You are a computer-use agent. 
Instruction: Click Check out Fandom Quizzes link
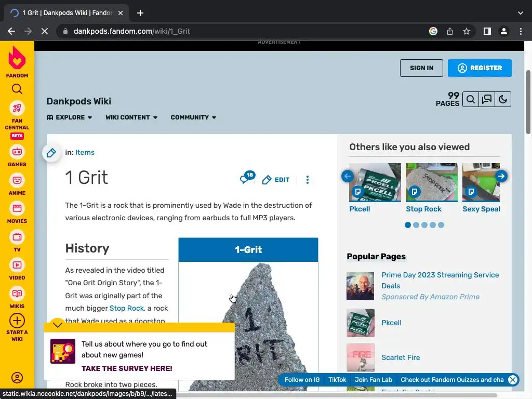[x=453, y=380]
